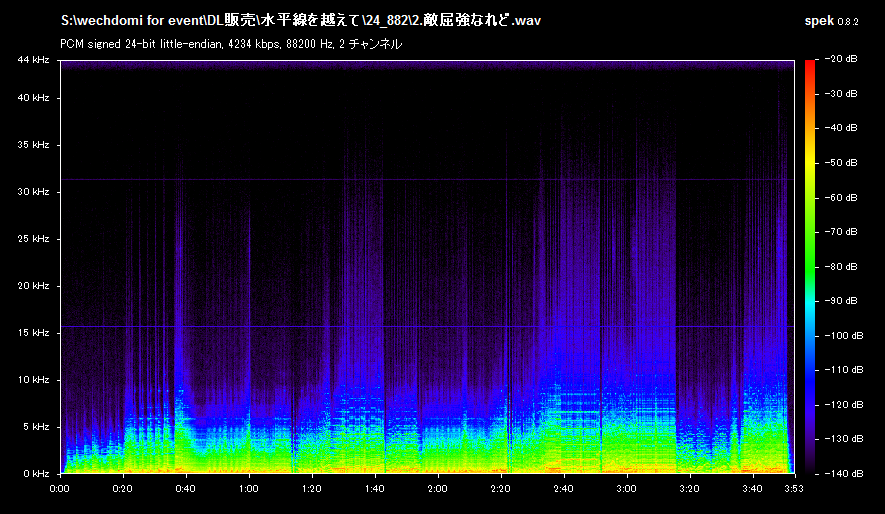
Task: Click the 1:40 time axis label
Action: (375, 489)
